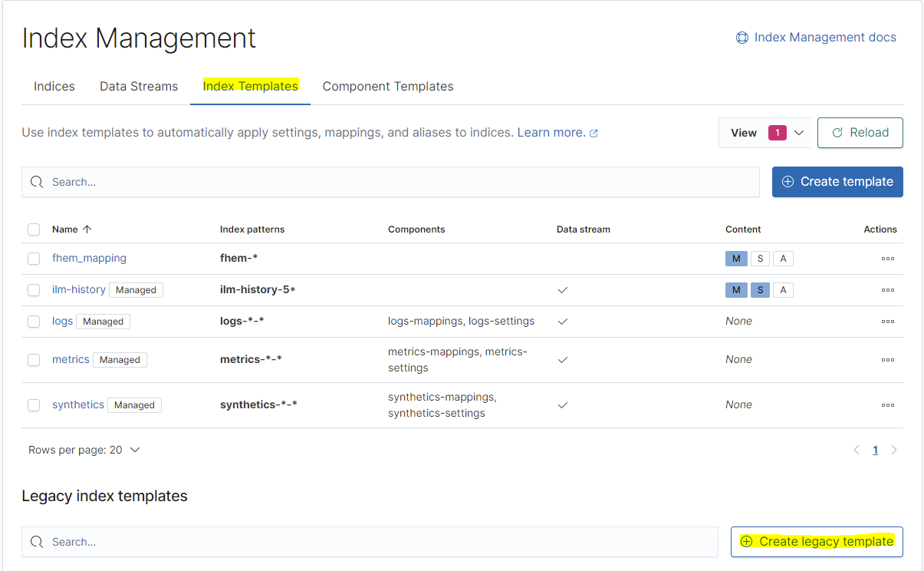
Task: Open actions menu for fhem_mapping row
Action: coord(887,259)
